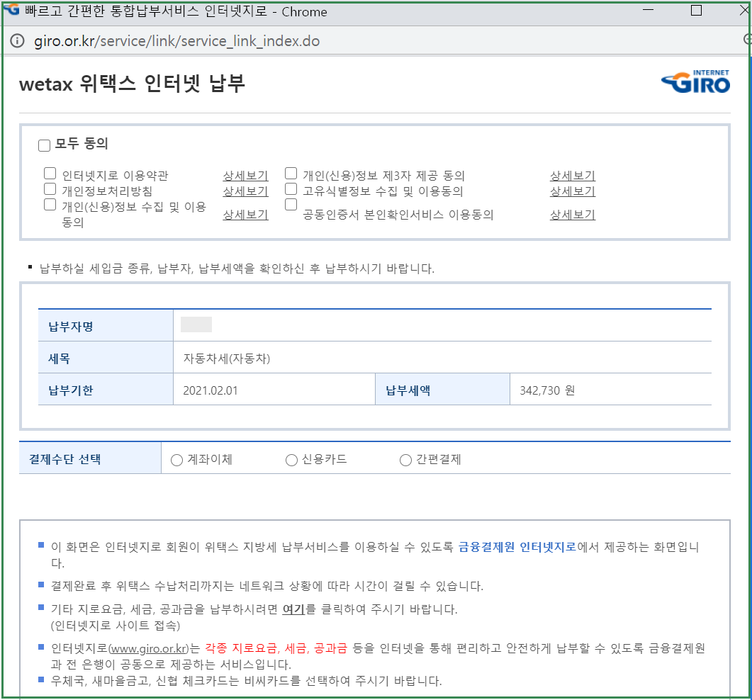The width and height of the screenshot is (752, 700).
Task: Click the masked payer name field
Action: tap(196, 324)
